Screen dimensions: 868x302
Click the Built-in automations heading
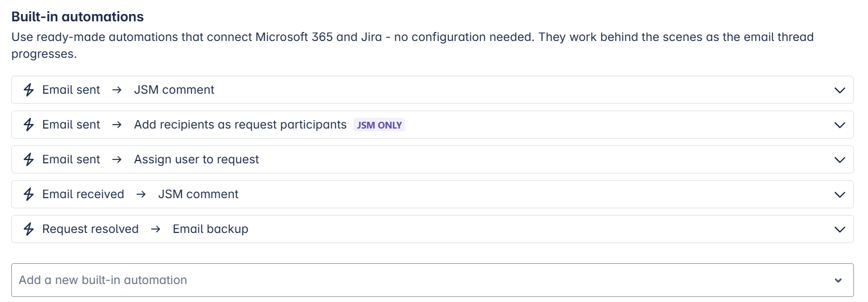78,17
